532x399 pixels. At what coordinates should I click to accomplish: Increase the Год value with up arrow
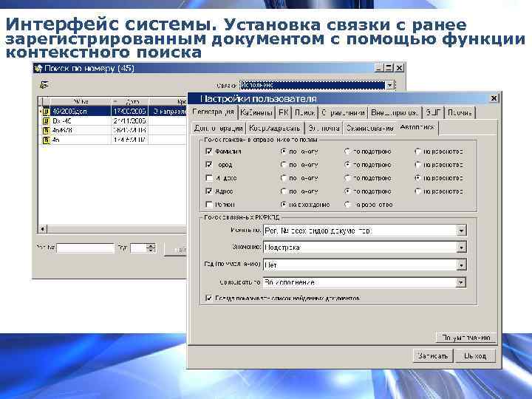click(151, 245)
